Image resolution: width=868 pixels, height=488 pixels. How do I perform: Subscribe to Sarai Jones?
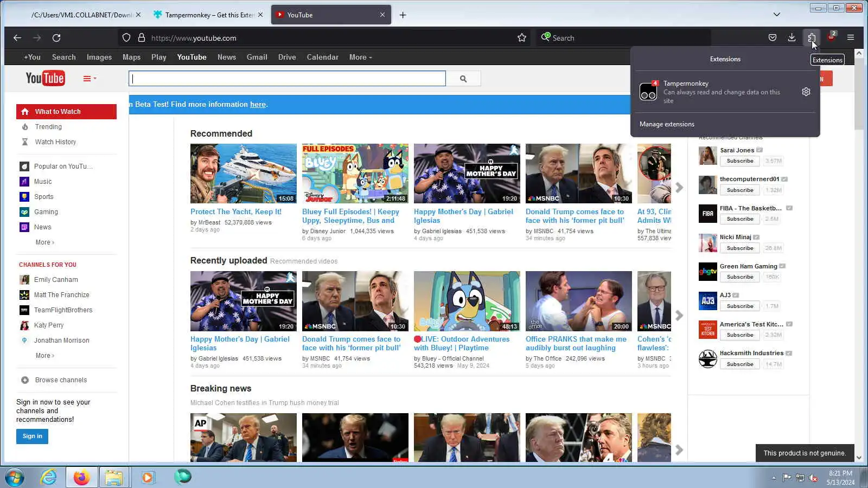(740, 161)
